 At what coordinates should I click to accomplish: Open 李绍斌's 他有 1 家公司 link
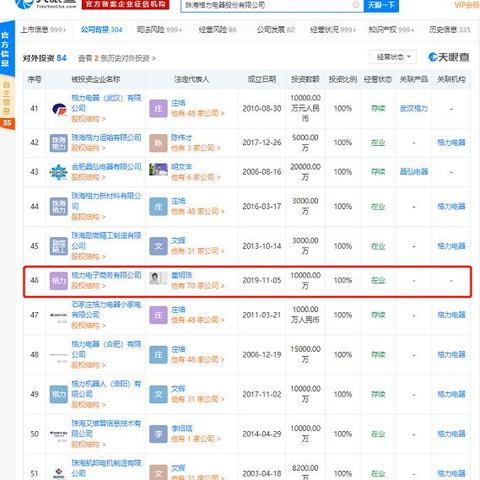196,439
